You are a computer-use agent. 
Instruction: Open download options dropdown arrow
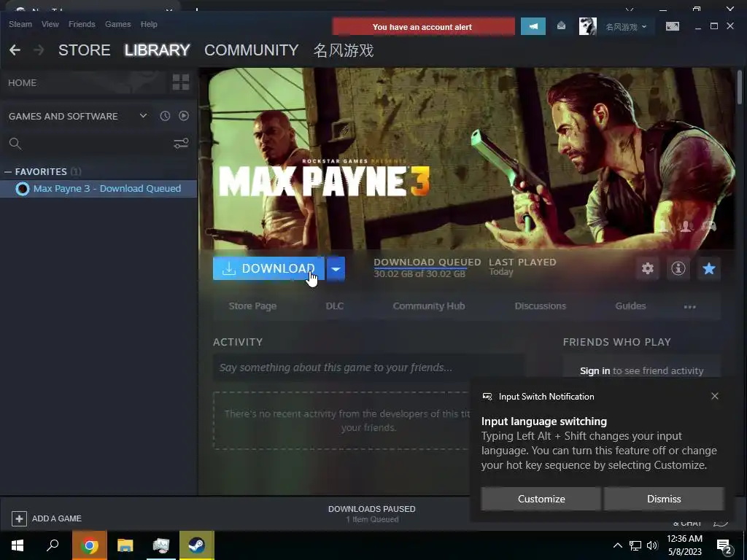click(336, 268)
